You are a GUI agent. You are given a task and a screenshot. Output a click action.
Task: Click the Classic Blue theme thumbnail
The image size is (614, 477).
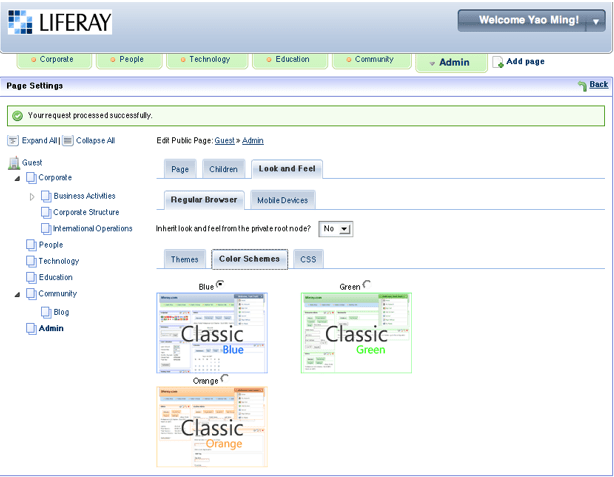point(212,333)
